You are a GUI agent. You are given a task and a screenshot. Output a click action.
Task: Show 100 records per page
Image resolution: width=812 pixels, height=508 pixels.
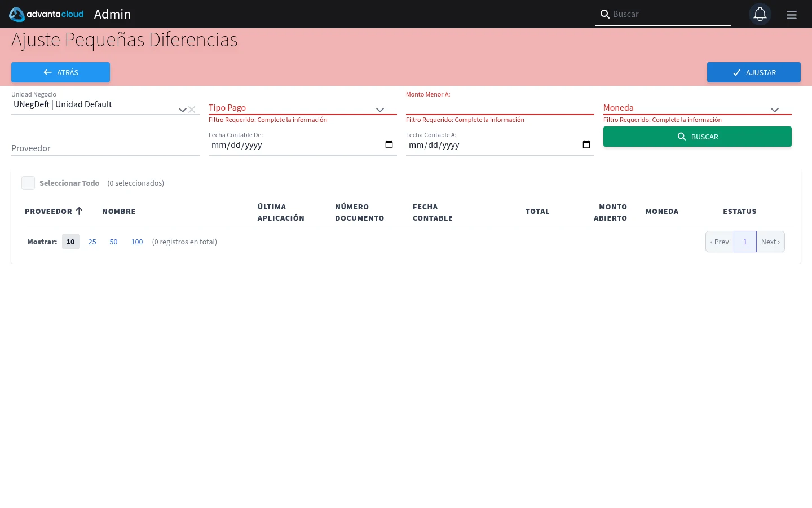tap(137, 242)
